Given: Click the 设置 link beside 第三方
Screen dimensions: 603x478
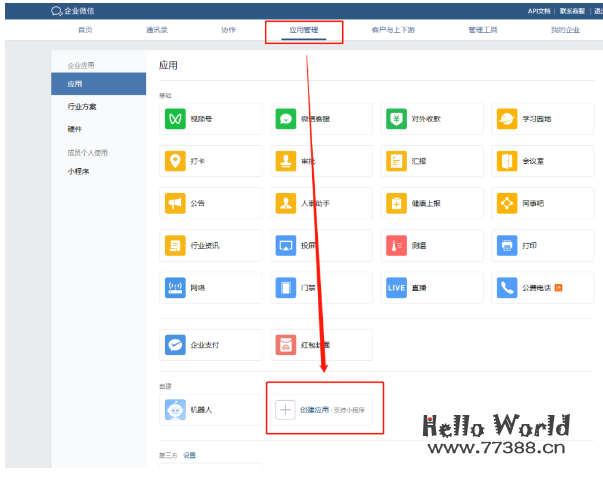Looking at the screenshot, I should pos(189,455).
